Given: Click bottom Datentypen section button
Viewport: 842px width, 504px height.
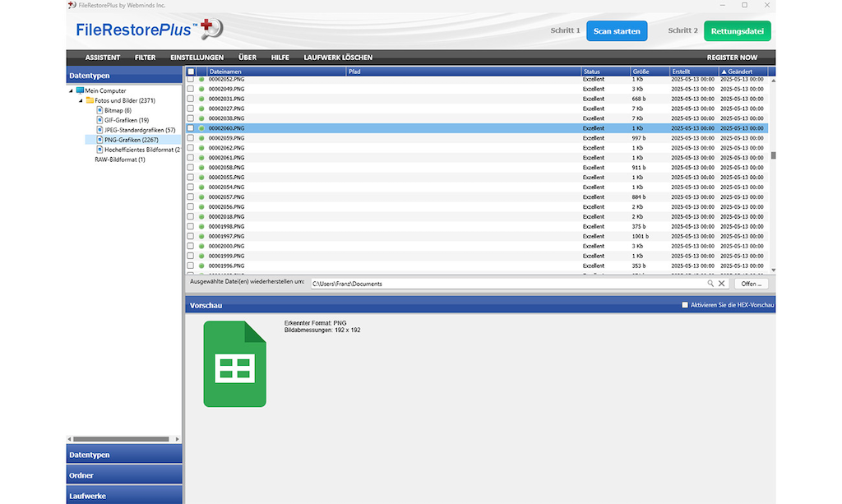Looking at the screenshot, I should pyautogui.click(x=124, y=455).
